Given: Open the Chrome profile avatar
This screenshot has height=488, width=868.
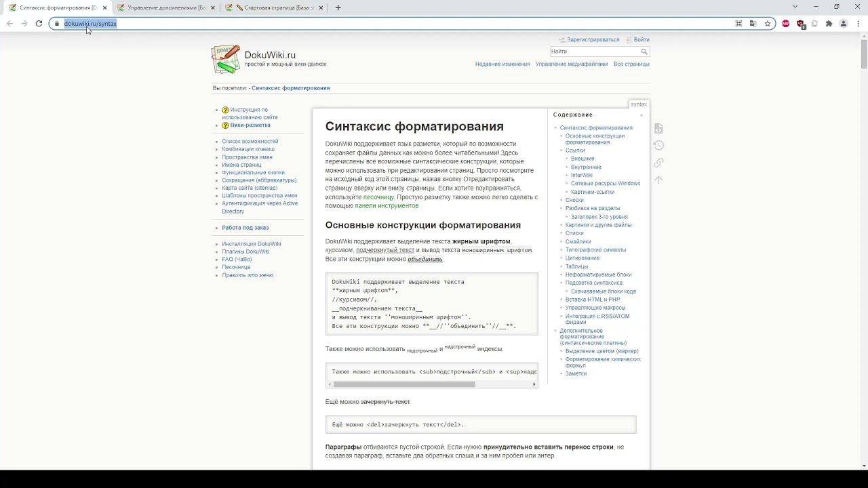Looking at the screenshot, I should coord(844,23).
